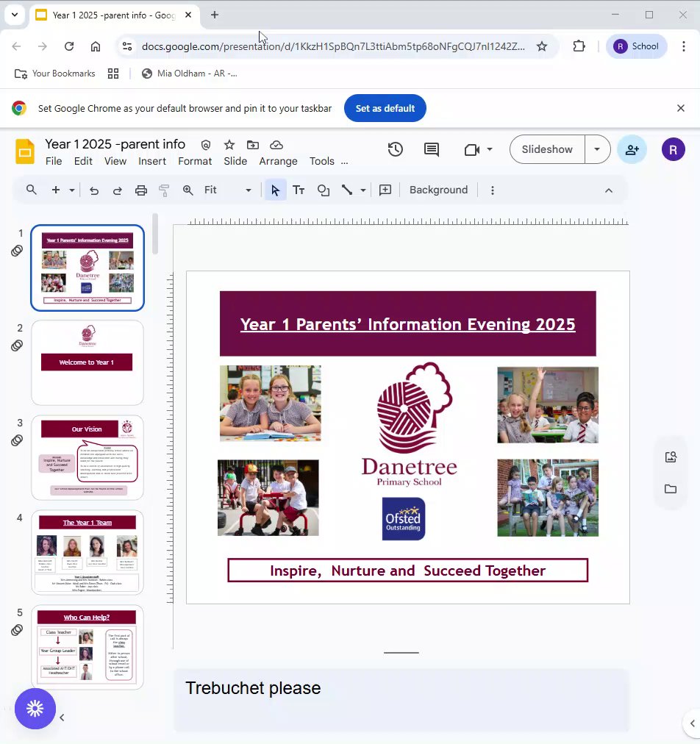
Task: Choose the select arrow cursor tool
Action: pos(275,190)
